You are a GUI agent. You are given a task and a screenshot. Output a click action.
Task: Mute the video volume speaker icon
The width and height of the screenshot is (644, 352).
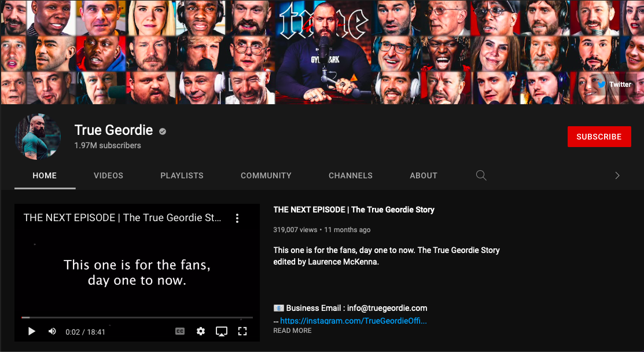[52, 331]
